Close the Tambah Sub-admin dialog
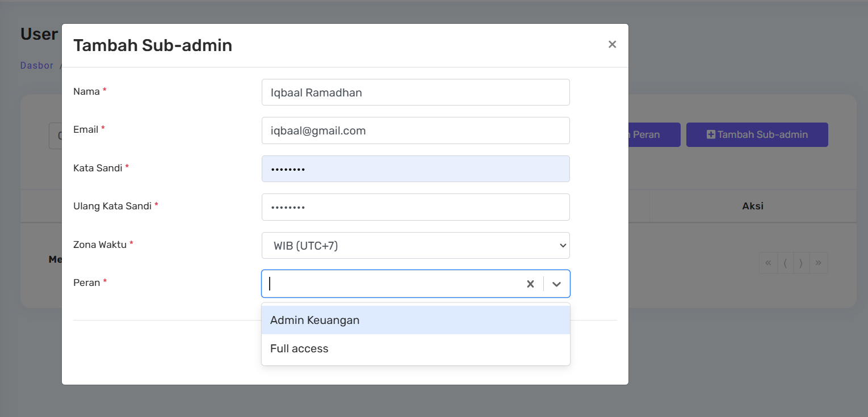 612,44
